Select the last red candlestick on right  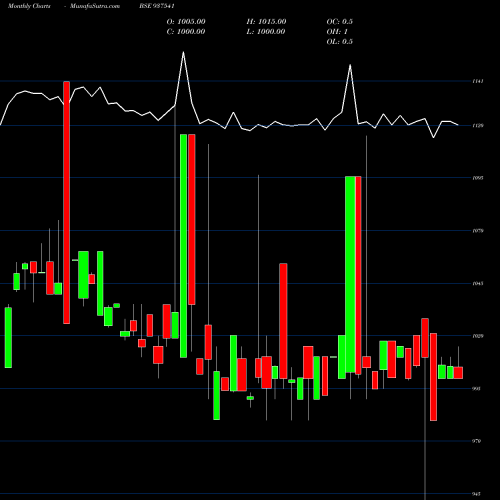[x=458, y=373]
